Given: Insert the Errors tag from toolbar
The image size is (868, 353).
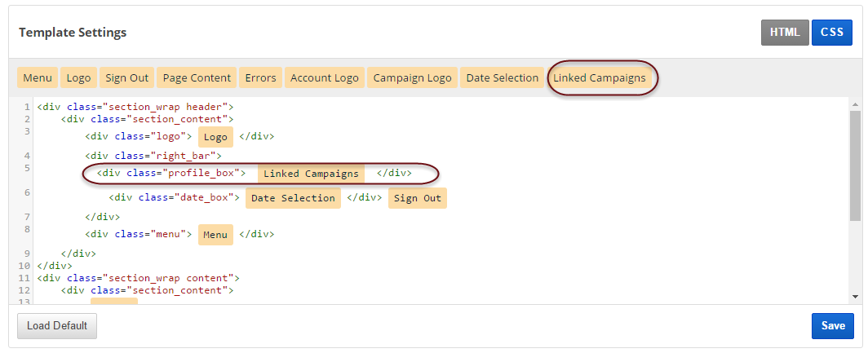Looking at the screenshot, I should pos(261,78).
